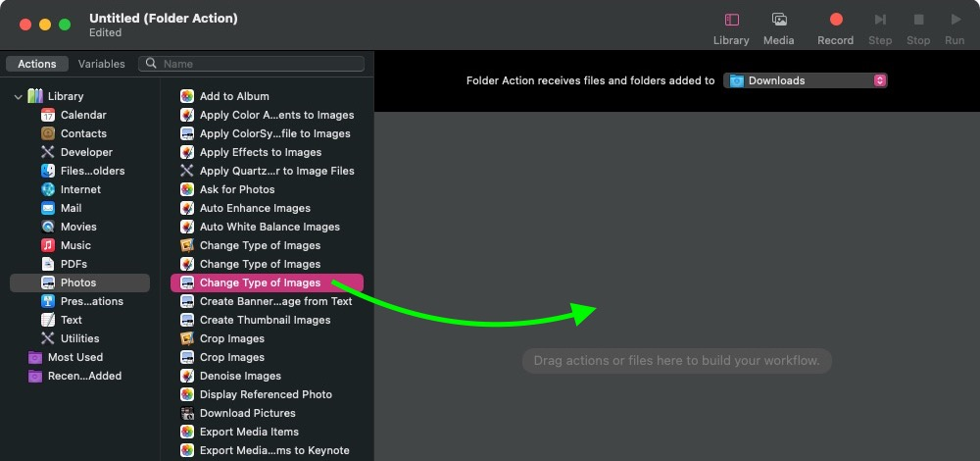The width and height of the screenshot is (980, 461).
Task: Open the Downloads folder dropdown
Action: click(x=807, y=80)
